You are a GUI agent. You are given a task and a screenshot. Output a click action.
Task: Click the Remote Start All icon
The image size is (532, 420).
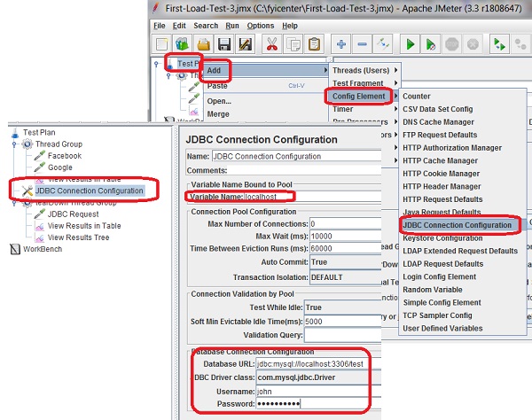(500, 44)
